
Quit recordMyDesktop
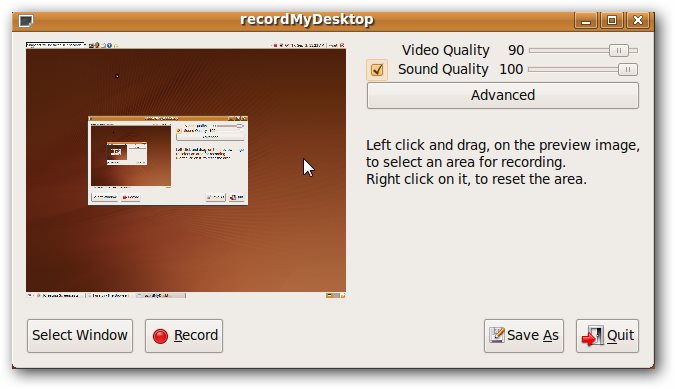coord(607,336)
